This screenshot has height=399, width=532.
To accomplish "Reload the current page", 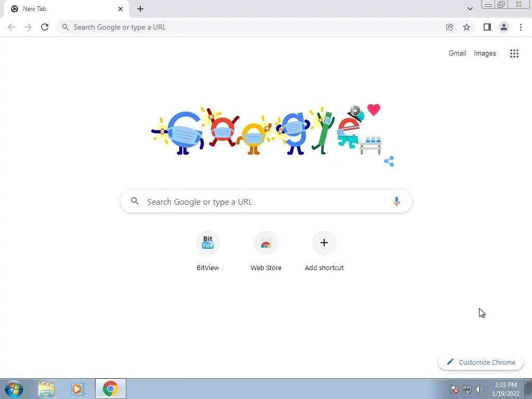I will point(45,27).
